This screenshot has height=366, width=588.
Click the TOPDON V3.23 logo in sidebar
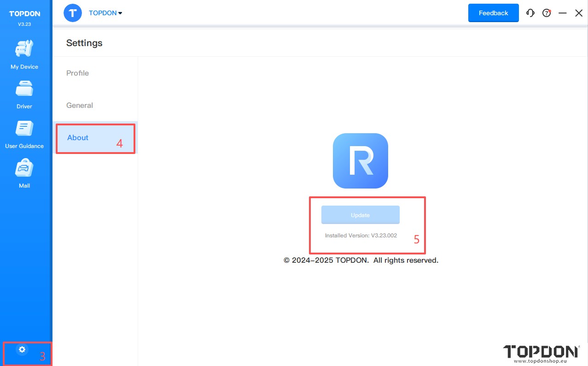pyautogui.click(x=24, y=18)
